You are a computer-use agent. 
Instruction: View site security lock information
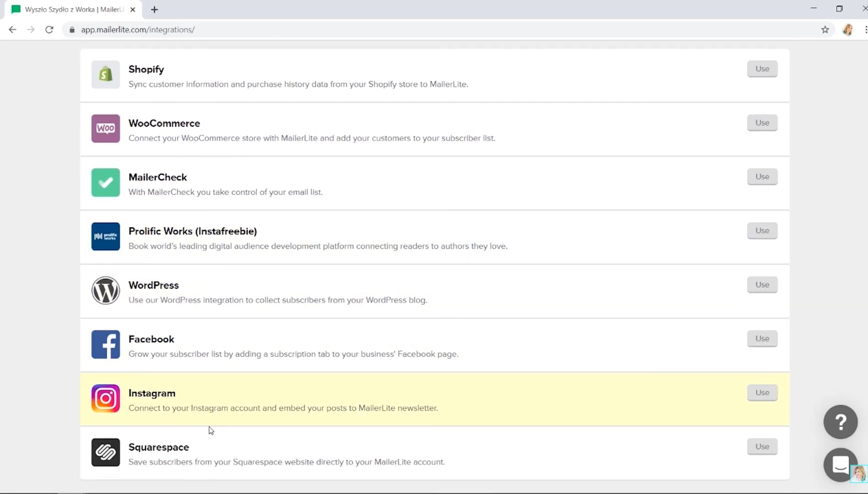coord(72,30)
